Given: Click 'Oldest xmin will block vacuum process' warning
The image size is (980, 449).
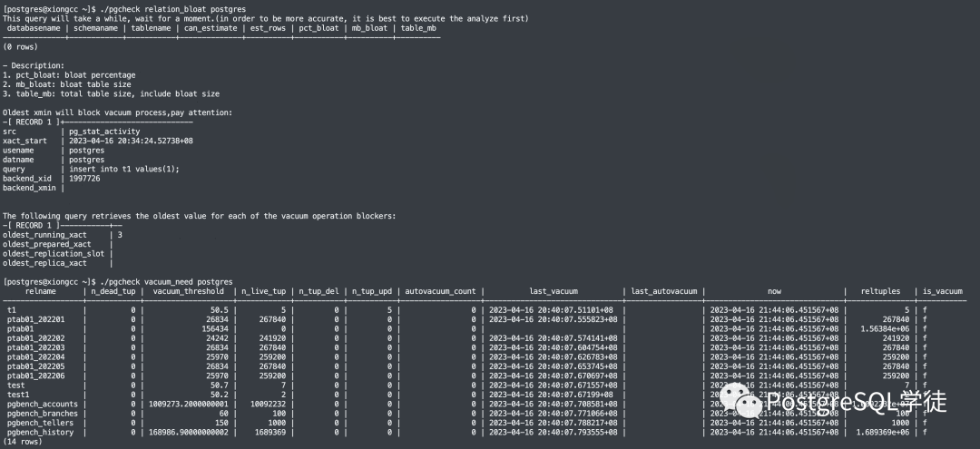Looking at the screenshot, I should [117, 112].
